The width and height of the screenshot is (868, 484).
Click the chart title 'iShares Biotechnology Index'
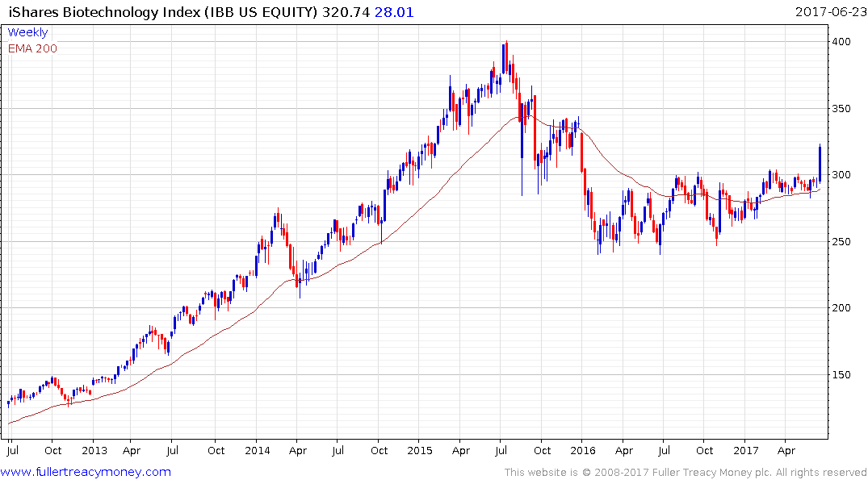click(105, 12)
